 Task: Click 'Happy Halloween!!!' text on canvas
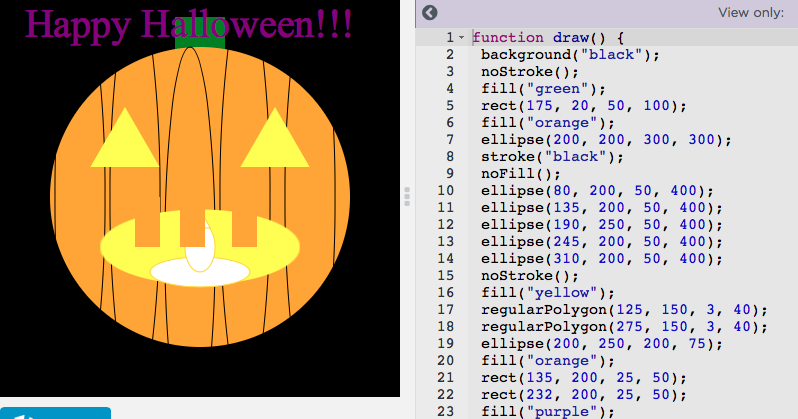pos(188,24)
